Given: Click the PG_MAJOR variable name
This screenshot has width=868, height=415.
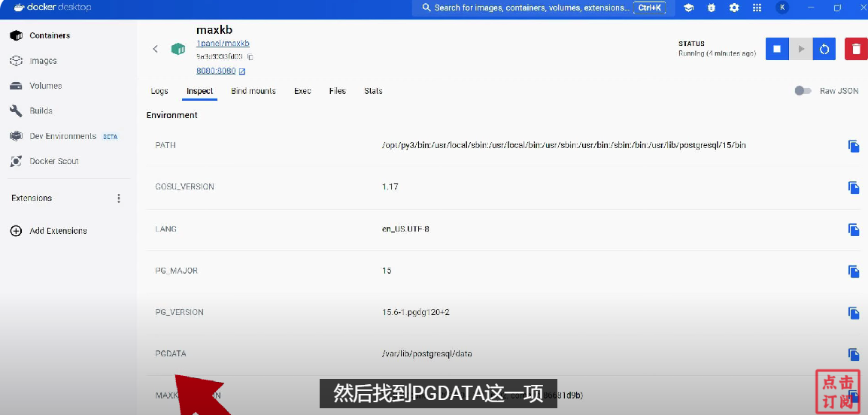Looking at the screenshot, I should [176, 271].
